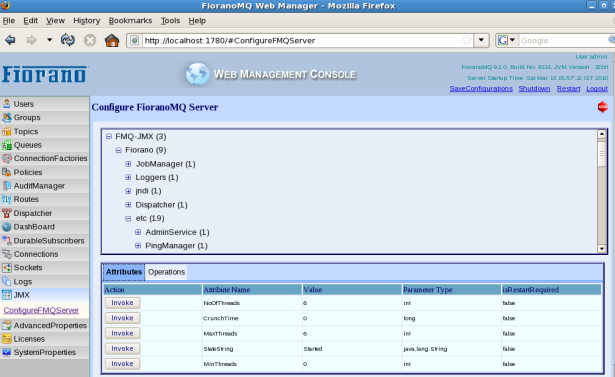
Task: Open the DashBoard globe icon
Action: point(7,227)
